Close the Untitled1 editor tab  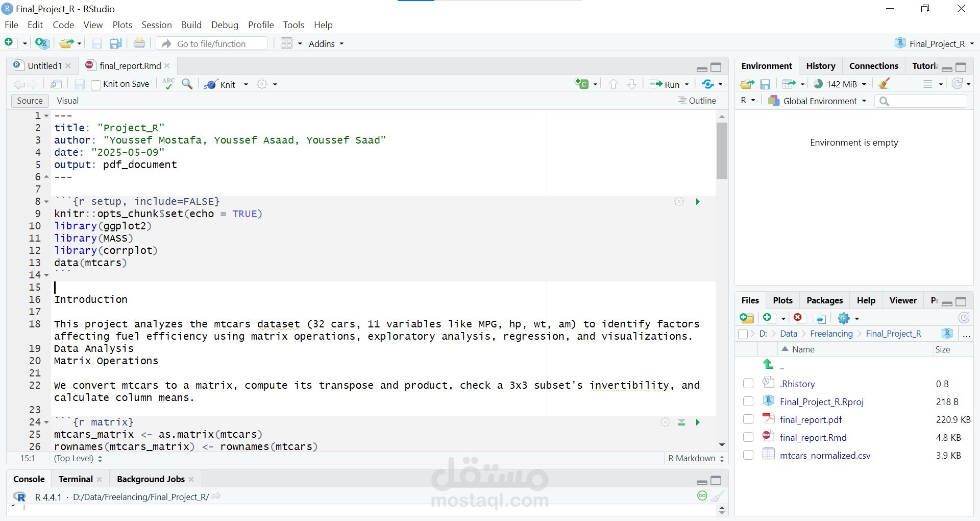(68, 66)
